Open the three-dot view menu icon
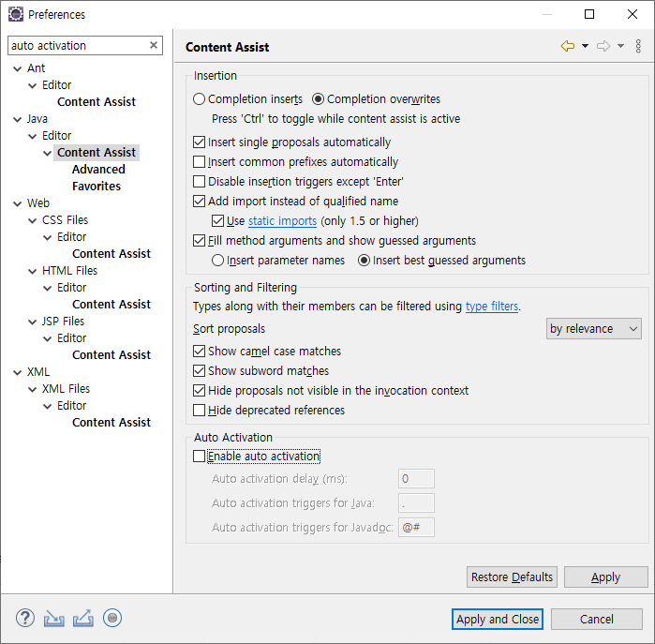Screen dimensions: 655x644 [638, 46]
